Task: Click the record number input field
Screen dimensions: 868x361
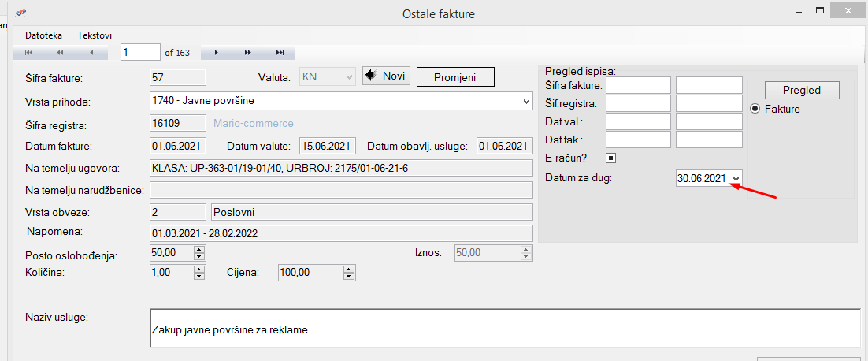Action: click(140, 53)
